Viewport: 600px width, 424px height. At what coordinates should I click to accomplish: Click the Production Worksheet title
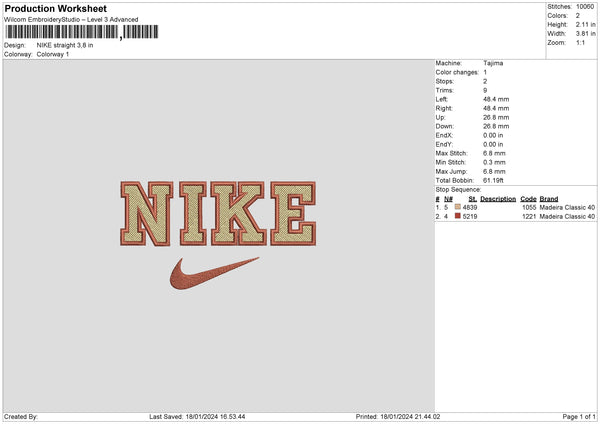point(55,8)
